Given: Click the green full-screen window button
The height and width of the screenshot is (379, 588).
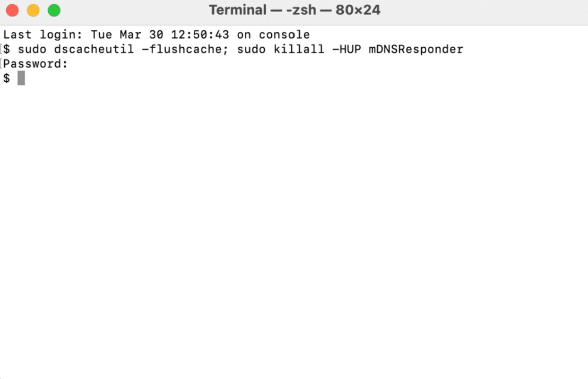Looking at the screenshot, I should coord(54,10).
